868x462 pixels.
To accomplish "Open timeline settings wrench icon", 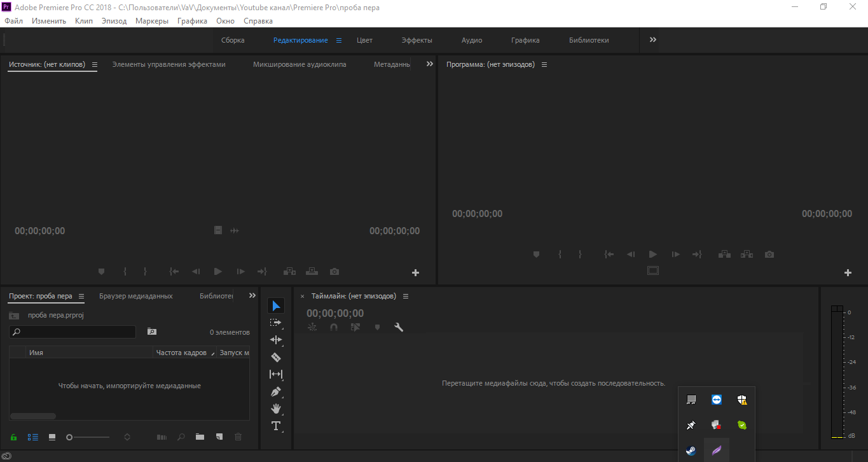I will coord(399,327).
